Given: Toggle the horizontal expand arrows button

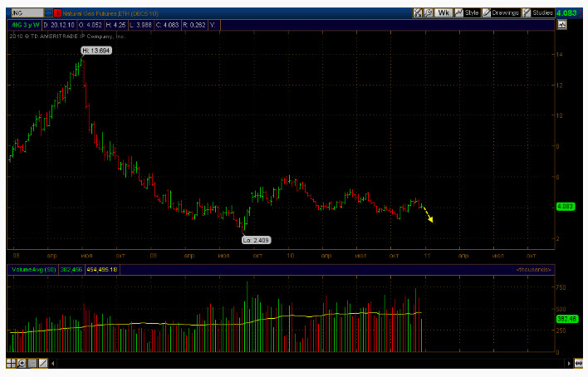Looking at the screenshot, I should [579, 363].
